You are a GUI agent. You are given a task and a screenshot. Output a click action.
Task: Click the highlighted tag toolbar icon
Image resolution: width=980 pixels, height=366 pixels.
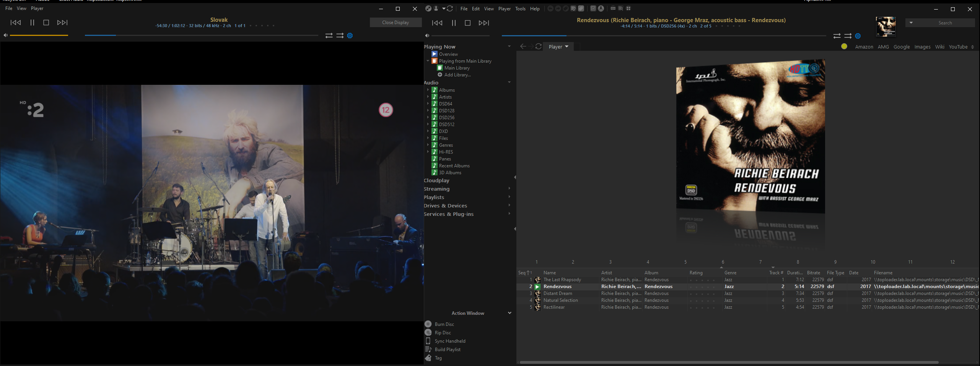[x=581, y=8]
